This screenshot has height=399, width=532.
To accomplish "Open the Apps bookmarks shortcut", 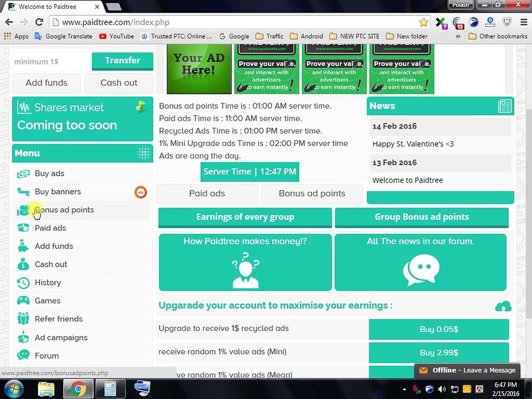I will coord(16,37).
